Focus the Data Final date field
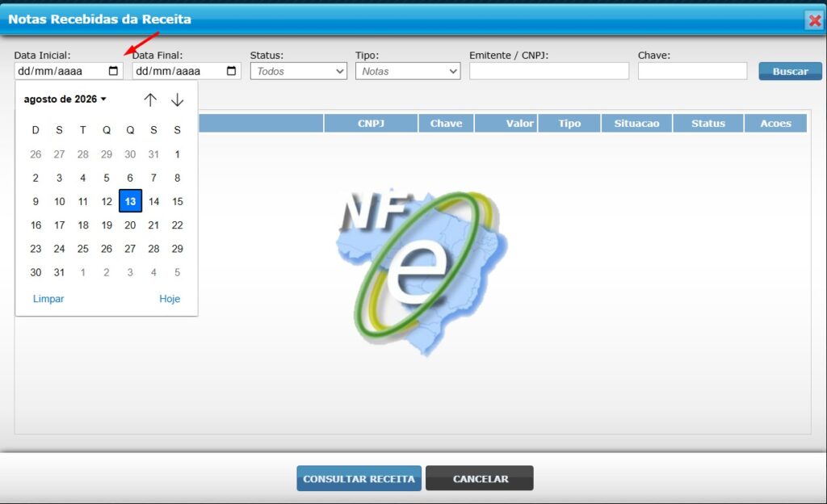The width and height of the screenshot is (827, 504). [x=187, y=70]
